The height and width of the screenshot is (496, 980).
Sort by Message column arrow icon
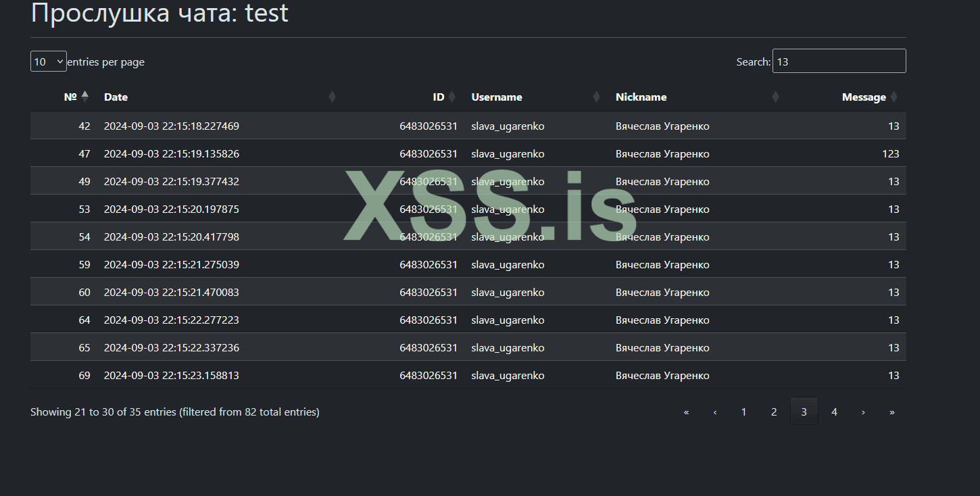pos(894,97)
